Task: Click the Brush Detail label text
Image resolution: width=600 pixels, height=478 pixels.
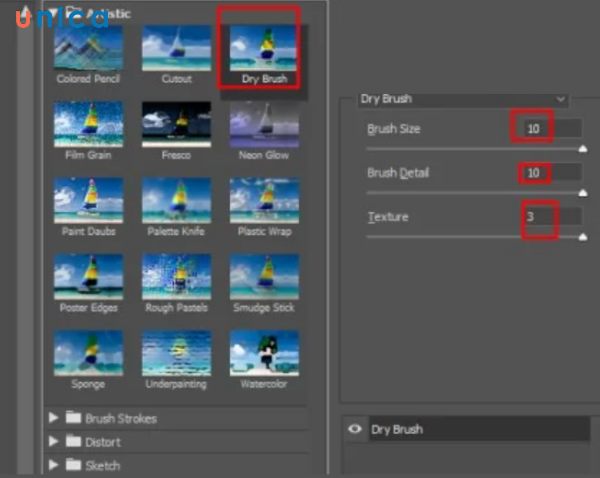Action: point(398,173)
